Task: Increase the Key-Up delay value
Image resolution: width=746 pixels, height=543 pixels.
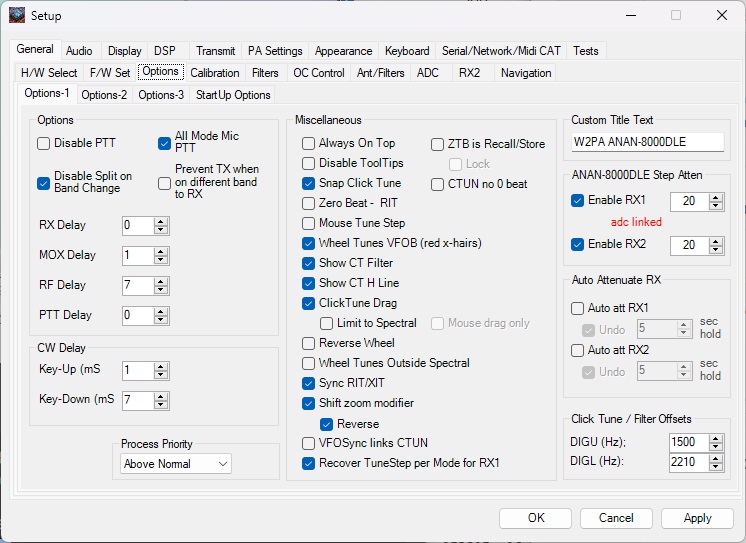Action: 161,366
